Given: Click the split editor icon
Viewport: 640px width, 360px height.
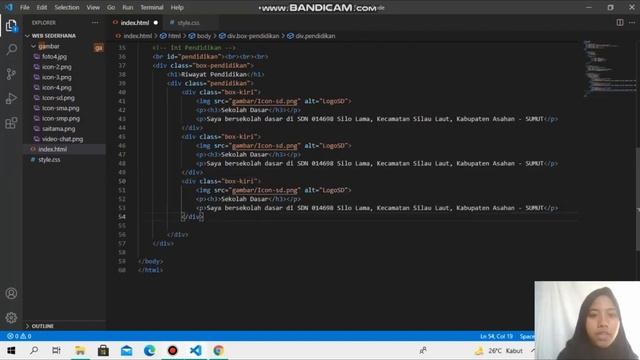Looking at the screenshot, I should coord(620,22).
